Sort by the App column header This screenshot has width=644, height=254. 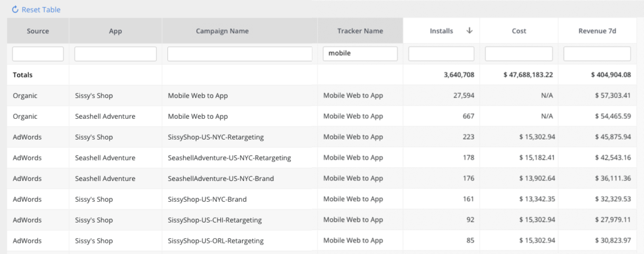tap(116, 31)
